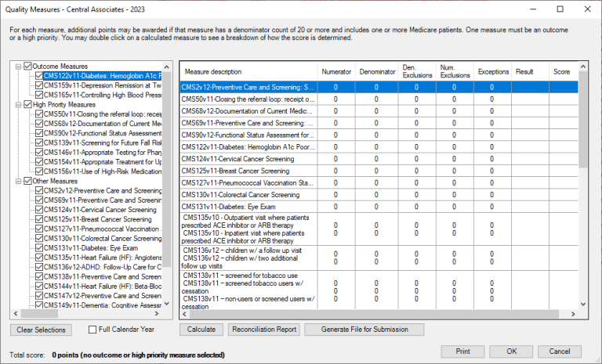Click the Calculate button
Screen dimensions: 602x364
201,330
